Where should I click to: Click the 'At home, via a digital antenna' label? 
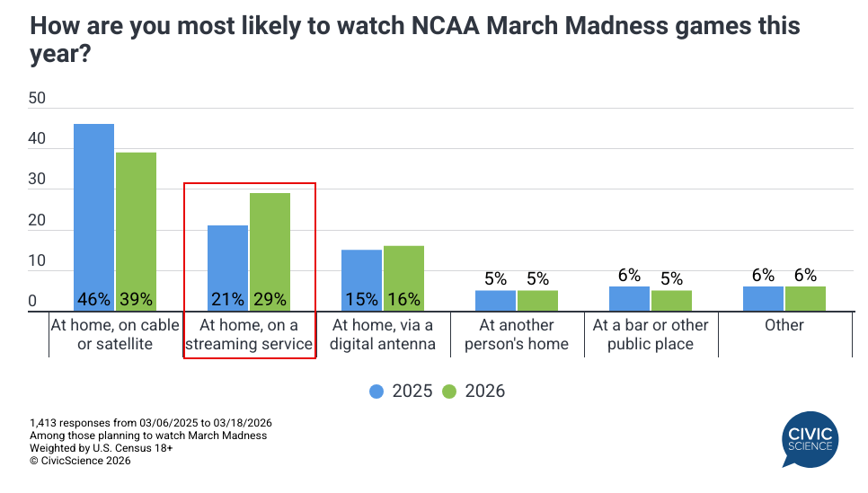383,334
